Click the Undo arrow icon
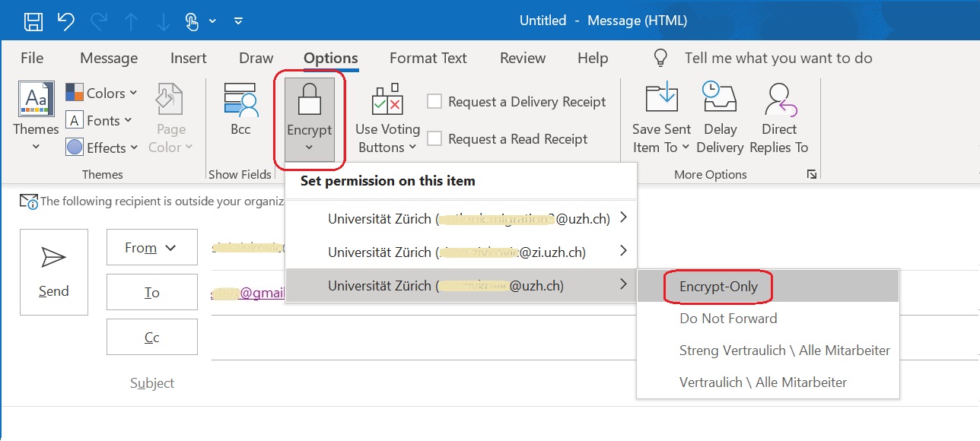 (x=66, y=21)
